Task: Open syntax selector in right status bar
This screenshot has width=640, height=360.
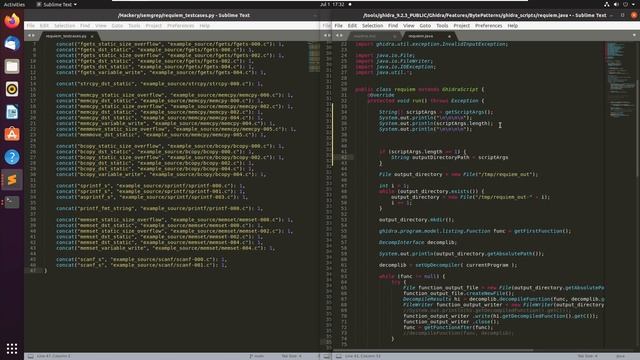Action: pyautogui.click(x=620, y=356)
